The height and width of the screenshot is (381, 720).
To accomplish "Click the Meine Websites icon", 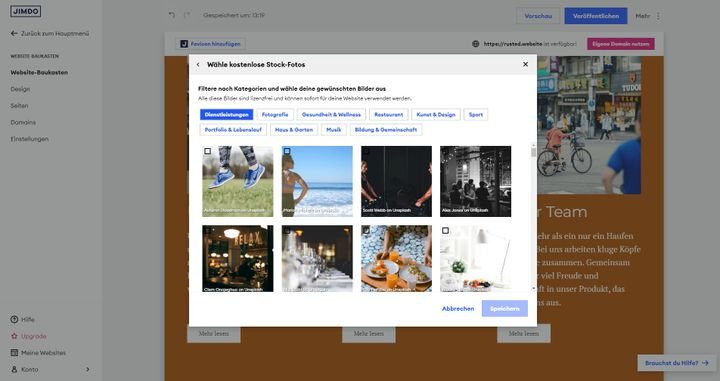I will point(14,353).
